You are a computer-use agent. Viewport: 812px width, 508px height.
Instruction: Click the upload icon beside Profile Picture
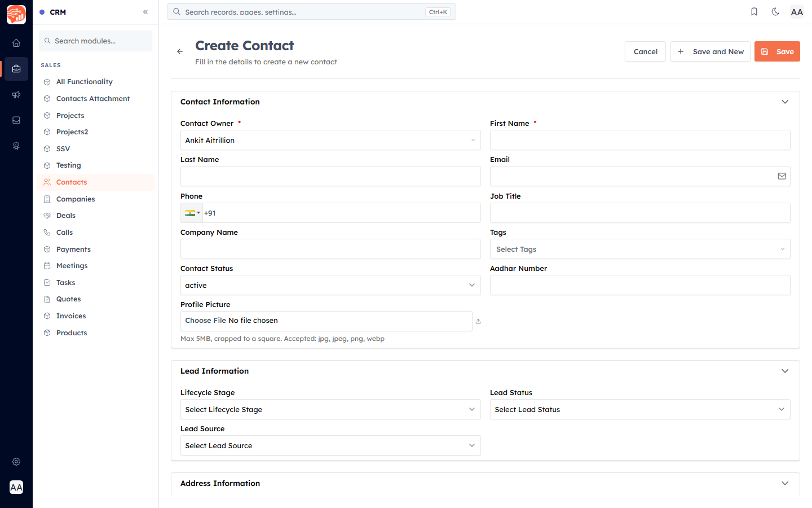pos(478,321)
